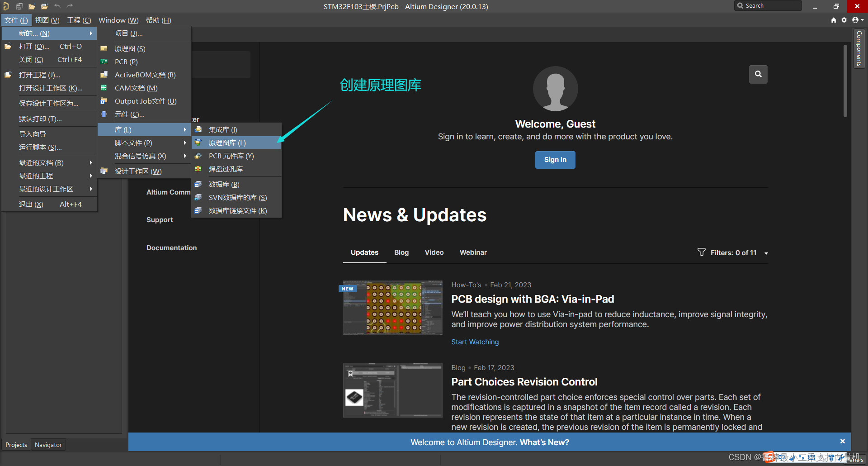Viewport: 868px width, 466px height.
Task: Open the PCB design with BGA: Via-in-Pad article
Action: (x=533, y=299)
